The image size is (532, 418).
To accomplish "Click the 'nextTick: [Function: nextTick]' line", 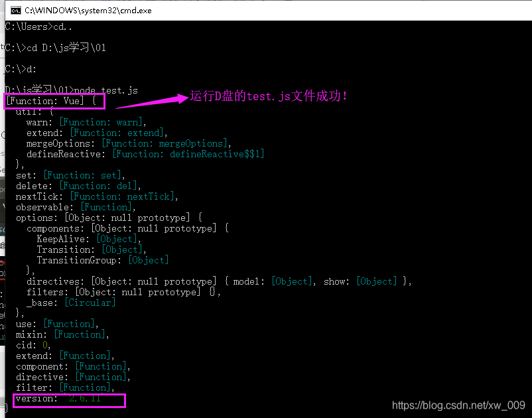I will tap(97, 196).
